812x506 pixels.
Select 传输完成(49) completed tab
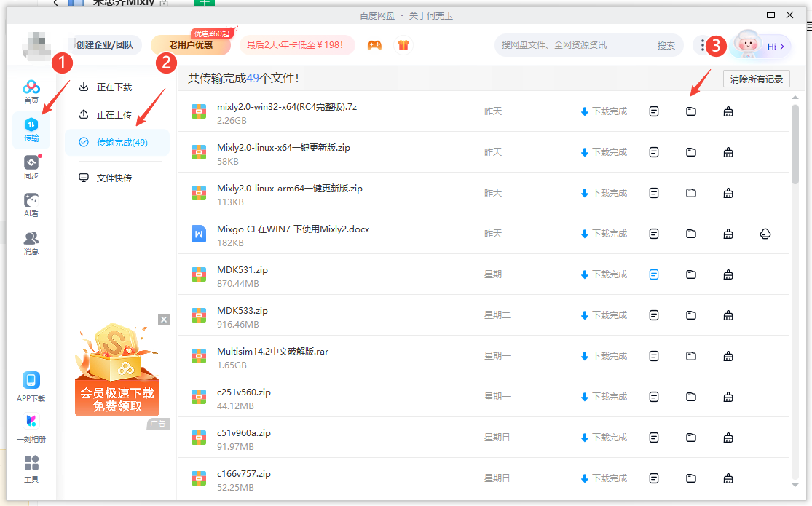click(117, 143)
